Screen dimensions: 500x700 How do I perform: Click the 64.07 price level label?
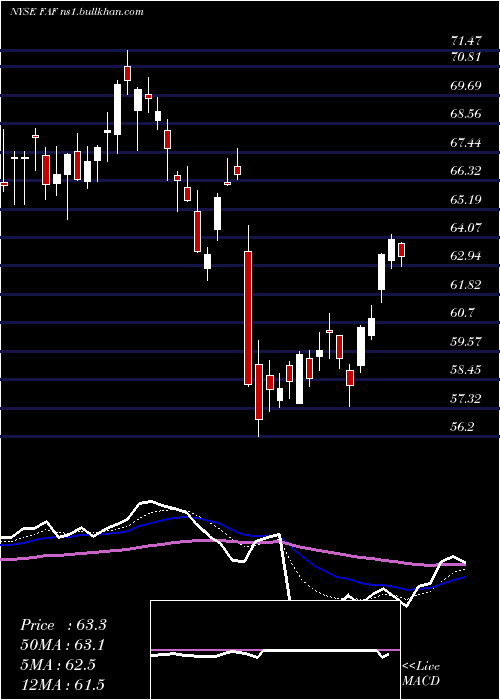coord(467,228)
